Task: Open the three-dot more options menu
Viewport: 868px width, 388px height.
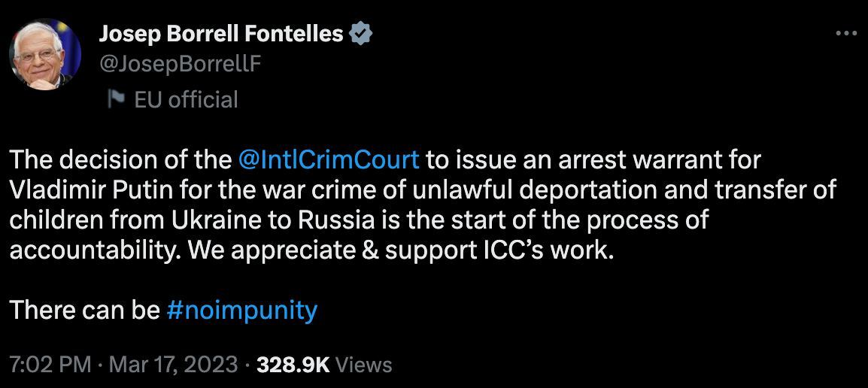Action: pos(846,34)
